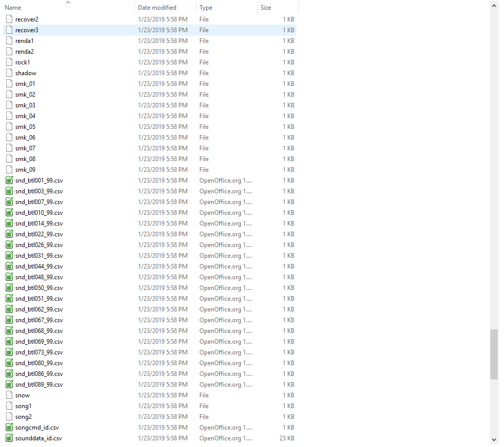Click the date modified cell of recover3
The height and width of the screenshot is (447, 504).
pyautogui.click(x=163, y=30)
